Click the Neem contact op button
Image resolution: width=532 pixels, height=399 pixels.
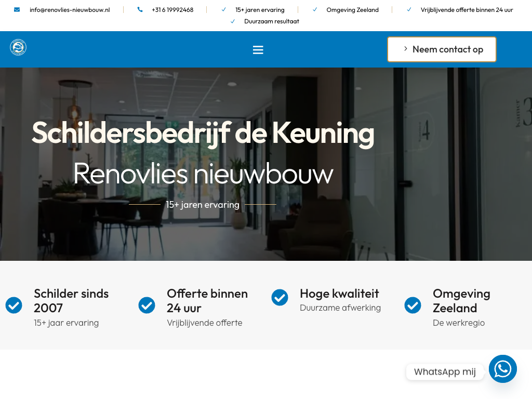(x=442, y=49)
